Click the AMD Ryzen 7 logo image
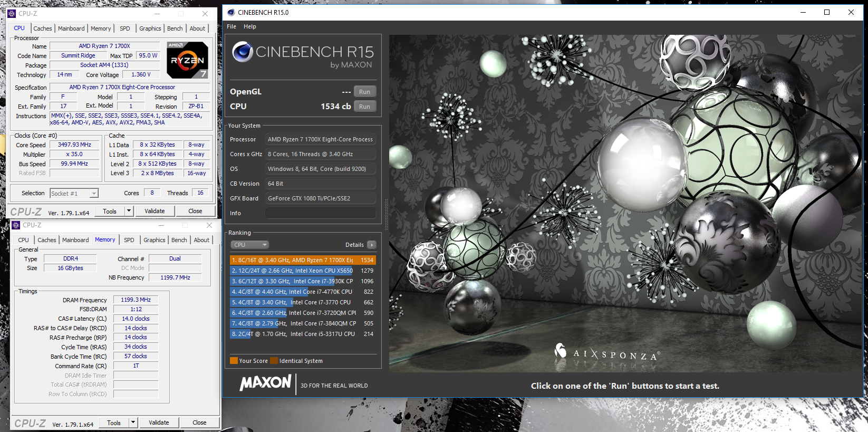This screenshot has height=432, width=868. point(187,60)
